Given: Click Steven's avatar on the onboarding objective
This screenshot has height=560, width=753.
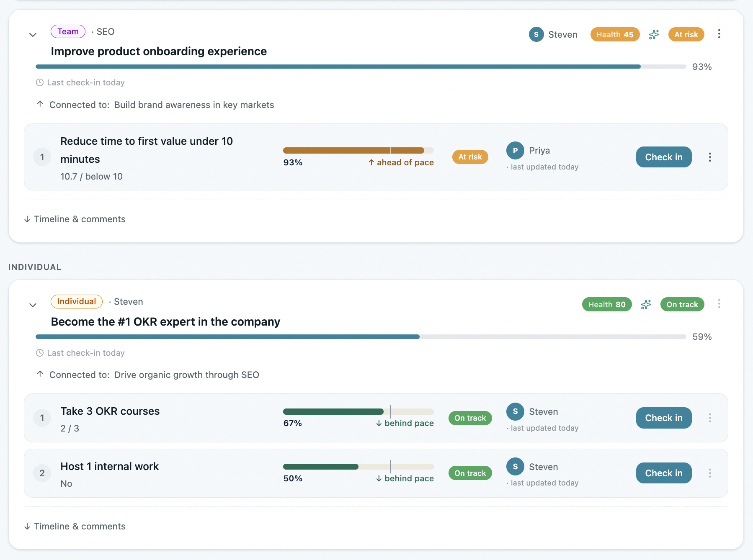Looking at the screenshot, I should coord(536,34).
